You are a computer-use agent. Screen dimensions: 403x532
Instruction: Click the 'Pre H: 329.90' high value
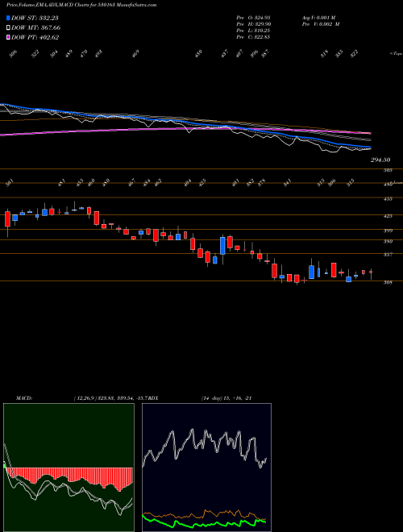tap(253, 24)
